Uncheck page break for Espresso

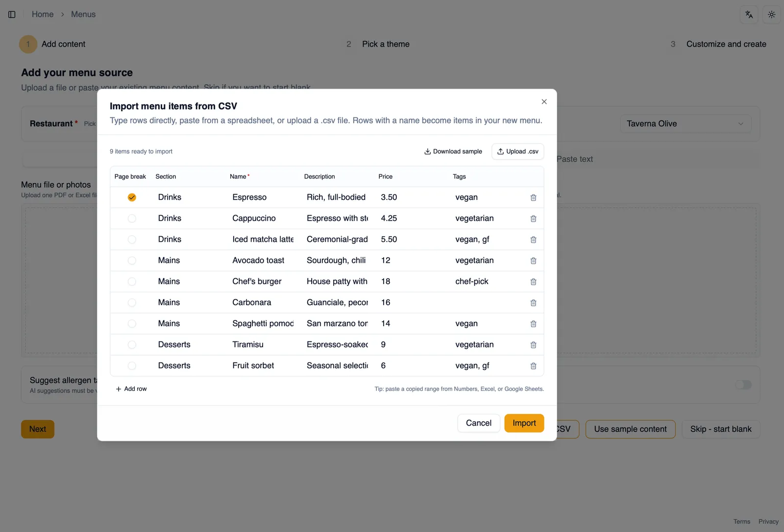[132, 197]
